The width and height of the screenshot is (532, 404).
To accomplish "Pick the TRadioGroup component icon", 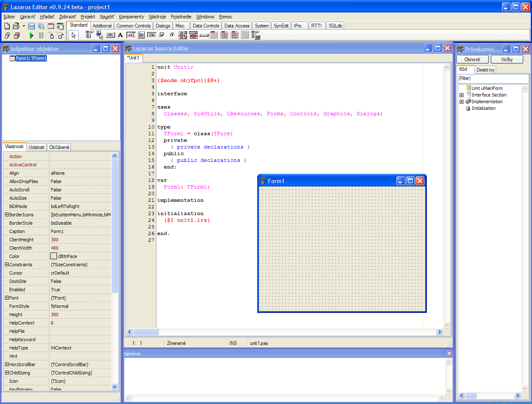I will coord(224,35).
